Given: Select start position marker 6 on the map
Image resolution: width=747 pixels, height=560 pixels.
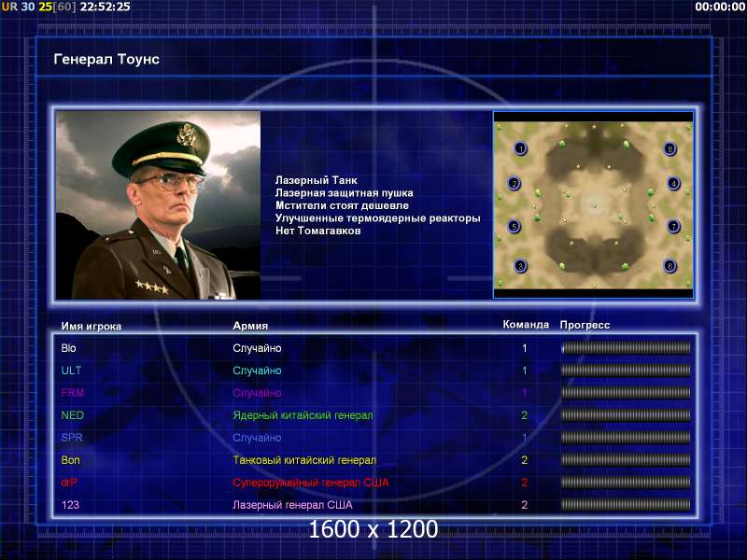Looking at the screenshot, I should point(669,266).
